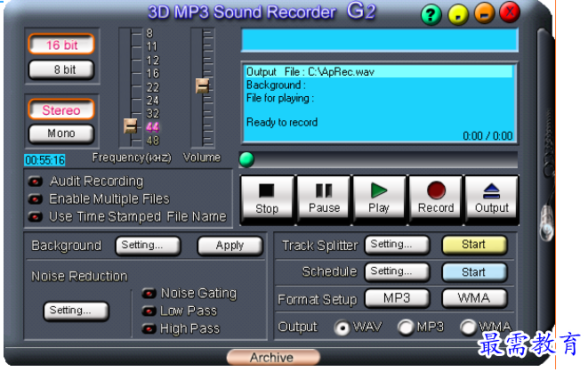Select 16 bit sample size
This screenshot has width=588, height=372.
point(61,44)
